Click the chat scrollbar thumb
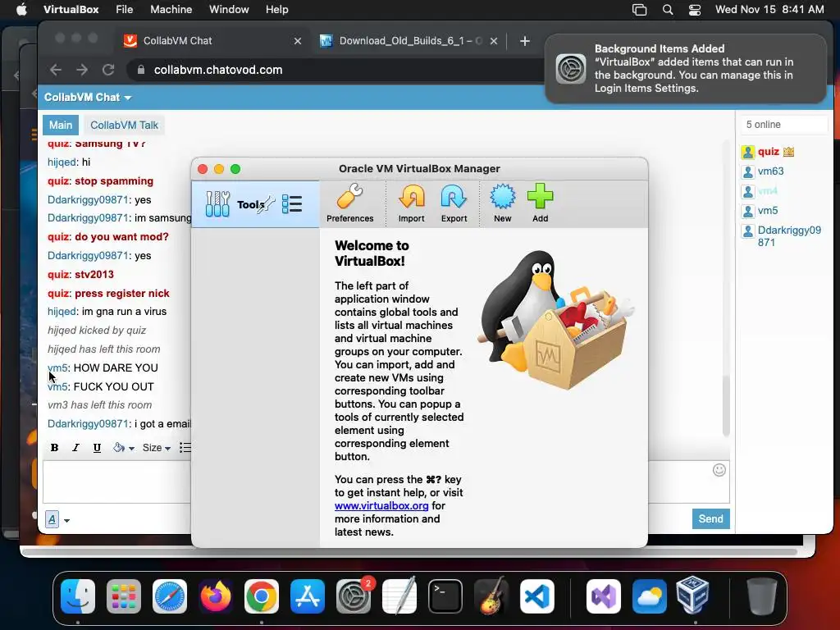The height and width of the screenshot is (630, 840). [x=726, y=406]
